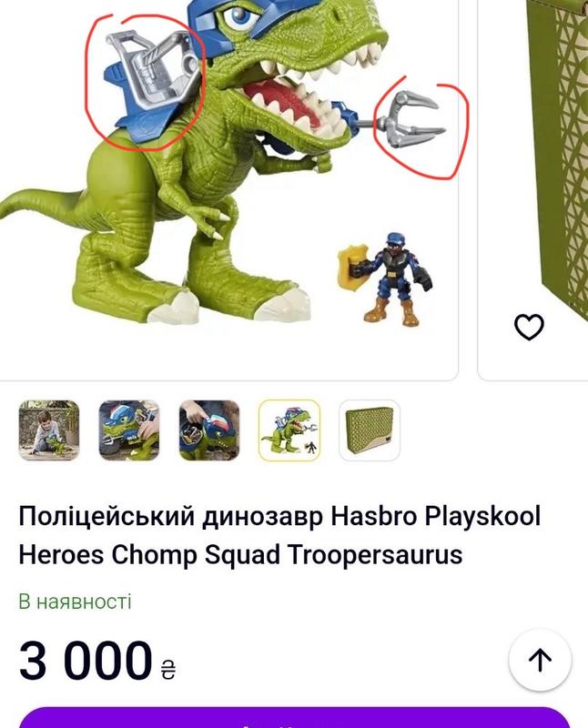The height and width of the screenshot is (728, 588).
Task: Select the highlighted dinosaur with figure thumbnail
Action: pos(289,430)
